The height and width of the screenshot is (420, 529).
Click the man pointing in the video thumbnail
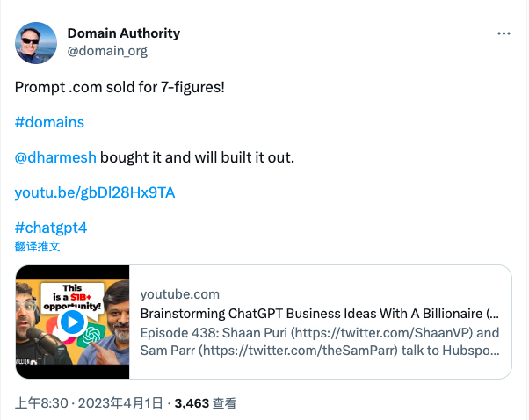(x=110, y=329)
